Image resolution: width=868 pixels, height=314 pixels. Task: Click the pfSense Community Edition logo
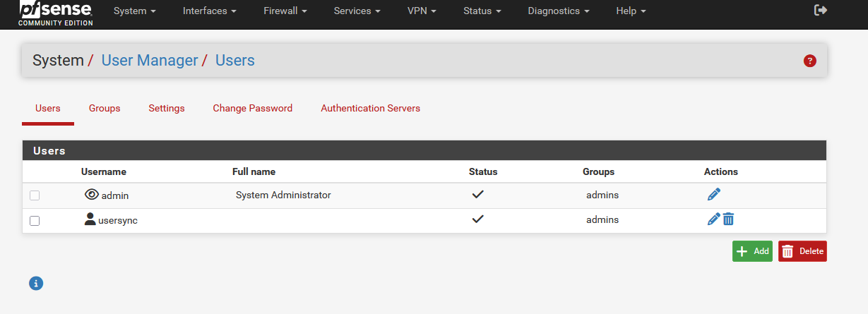point(56,13)
